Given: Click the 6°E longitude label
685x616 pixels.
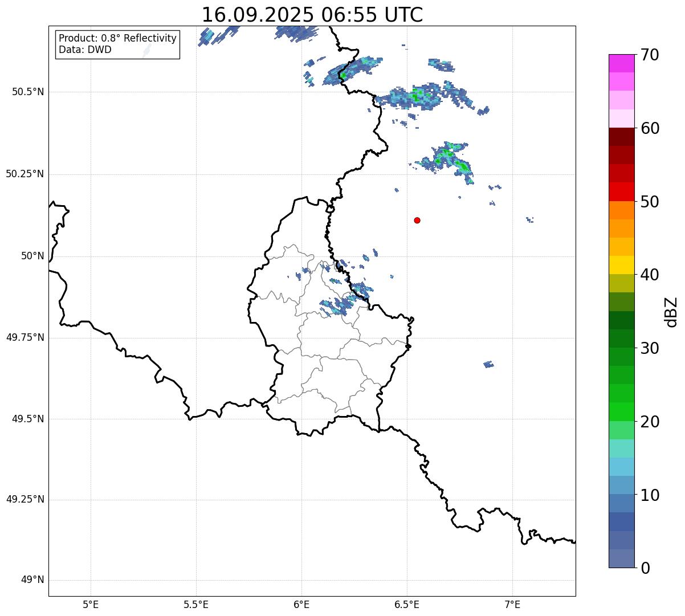Looking at the screenshot, I should tap(301, 604).
